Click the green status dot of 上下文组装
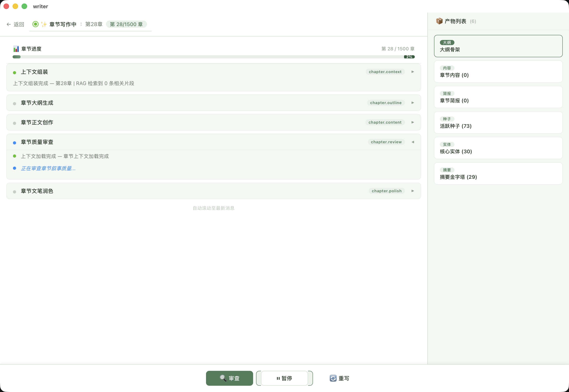The height and width of the screenshot is (392, 569). pyautogui.click(x=15, y=73)
